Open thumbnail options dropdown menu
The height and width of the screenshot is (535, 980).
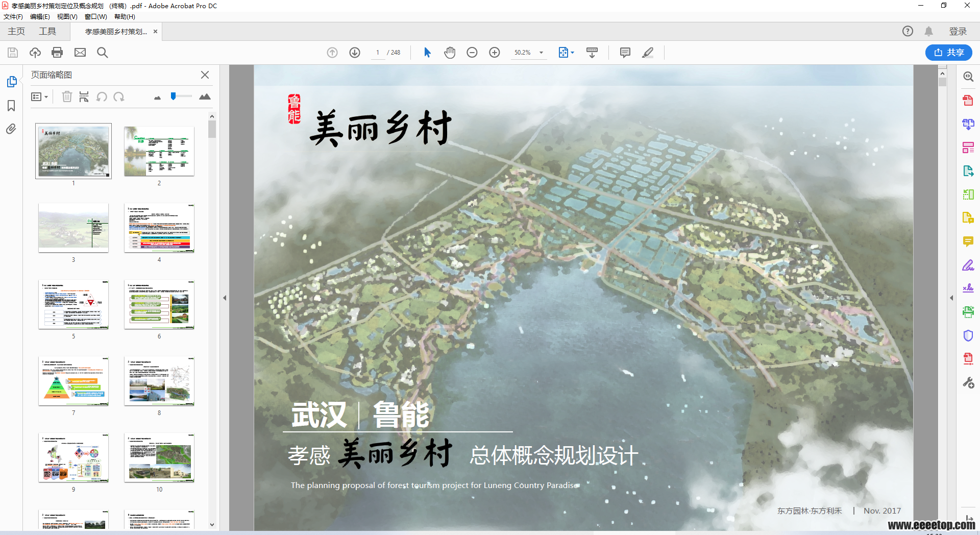[39, 96]
